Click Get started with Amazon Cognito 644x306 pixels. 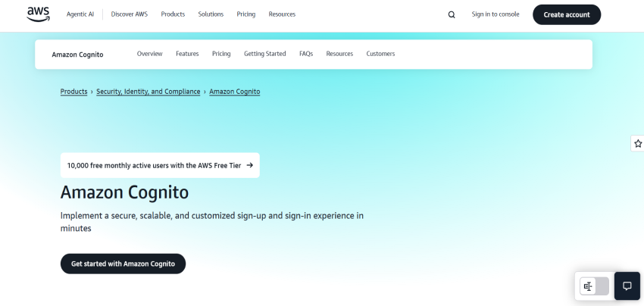pos(123,264)
